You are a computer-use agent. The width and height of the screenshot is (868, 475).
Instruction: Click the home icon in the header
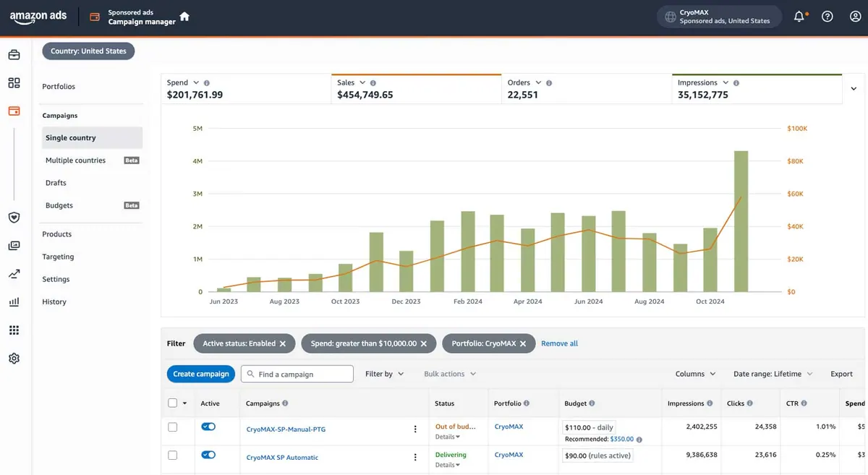[x=184, y=17]
